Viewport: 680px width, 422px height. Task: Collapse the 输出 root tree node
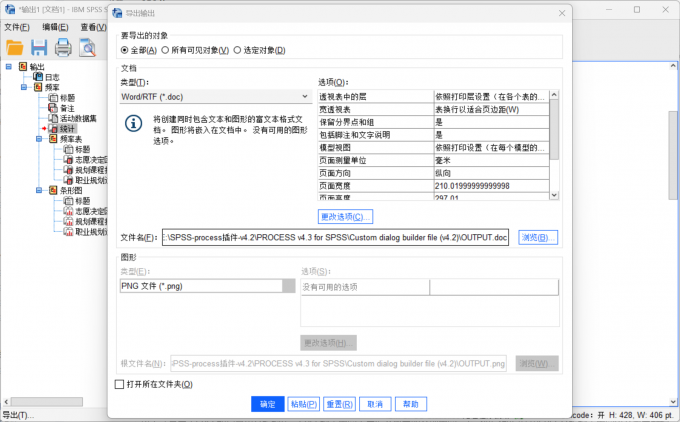click(9, 66)
